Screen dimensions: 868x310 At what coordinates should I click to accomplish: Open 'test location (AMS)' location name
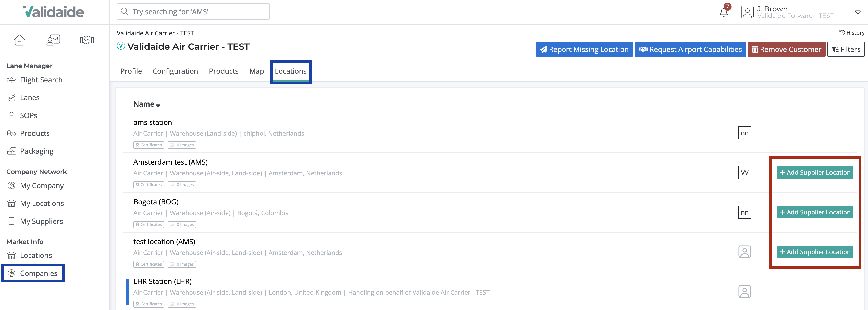[164, 241]
